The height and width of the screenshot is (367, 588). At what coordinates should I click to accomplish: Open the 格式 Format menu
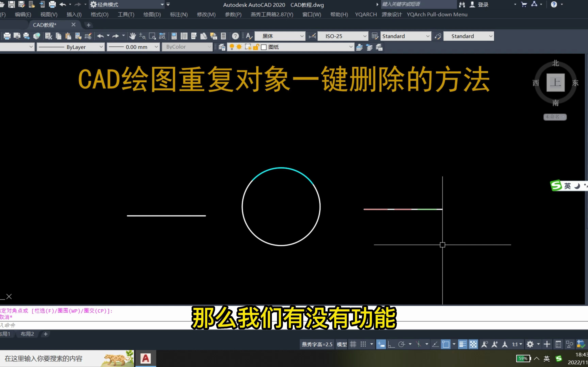(99, 14)
